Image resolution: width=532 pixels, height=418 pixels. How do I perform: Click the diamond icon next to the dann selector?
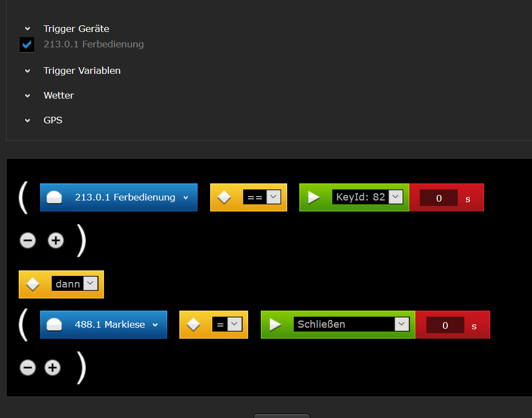click(x=33, y=284)
